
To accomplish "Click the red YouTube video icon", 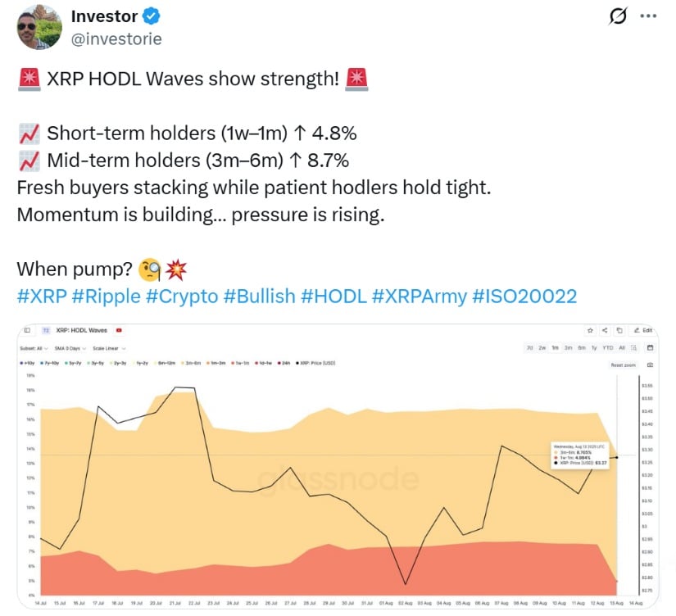I will click(x=119, y=330).
